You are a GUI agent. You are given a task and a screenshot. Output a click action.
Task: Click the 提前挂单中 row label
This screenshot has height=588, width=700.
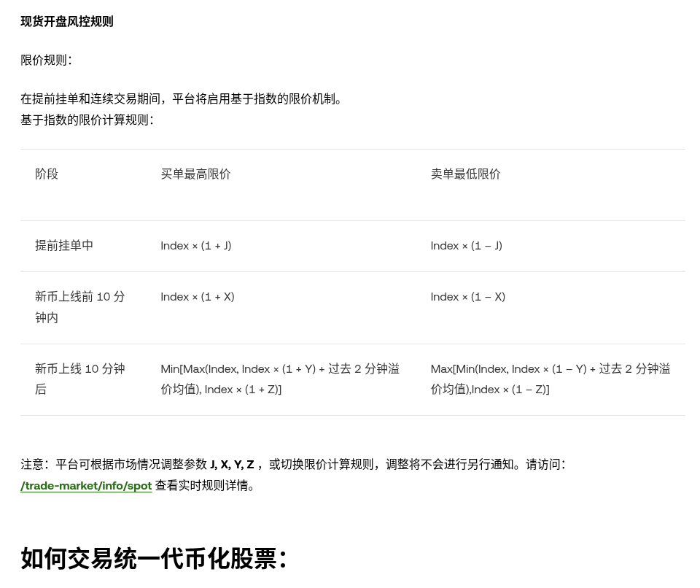tap(64, 245)
